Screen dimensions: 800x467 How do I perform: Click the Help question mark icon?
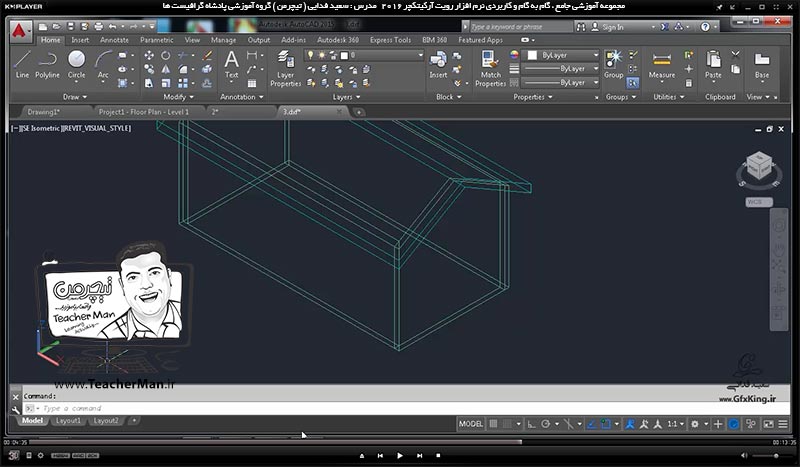pos(705,27)
